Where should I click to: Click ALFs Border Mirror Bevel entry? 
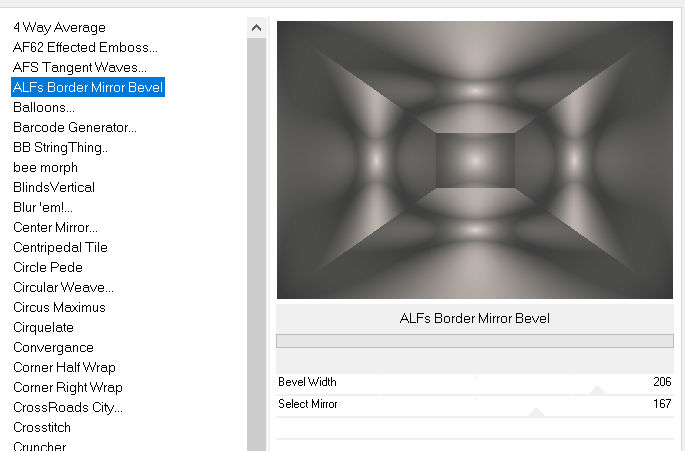pos(88,87)
